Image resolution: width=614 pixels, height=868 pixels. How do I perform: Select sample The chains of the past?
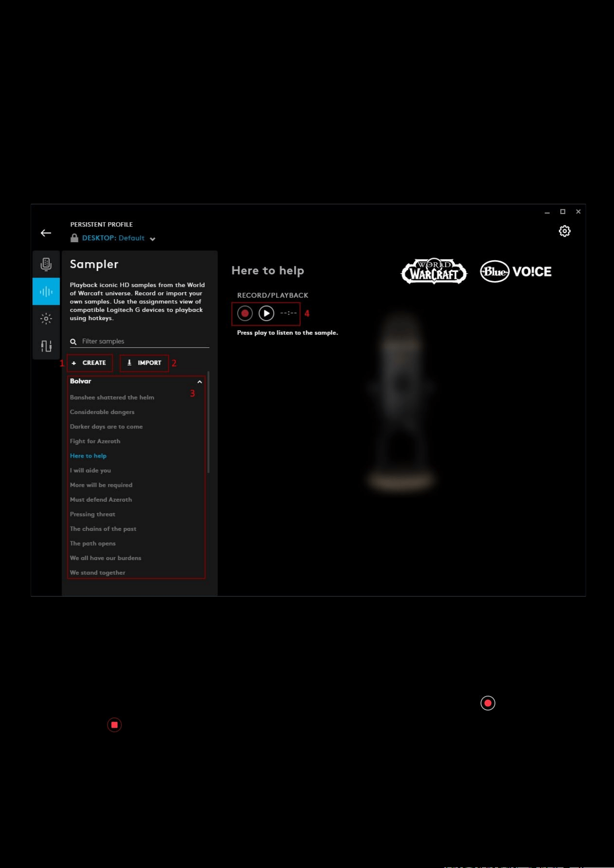click(103, 529)
